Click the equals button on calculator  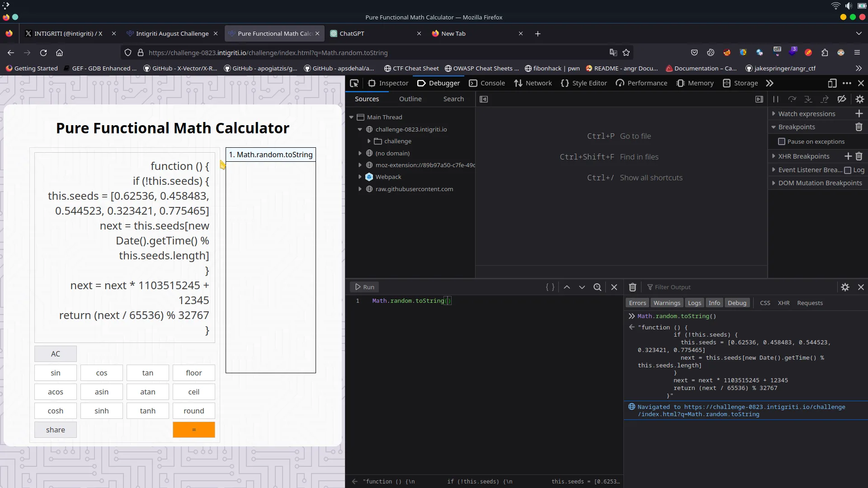pos(194,430)
